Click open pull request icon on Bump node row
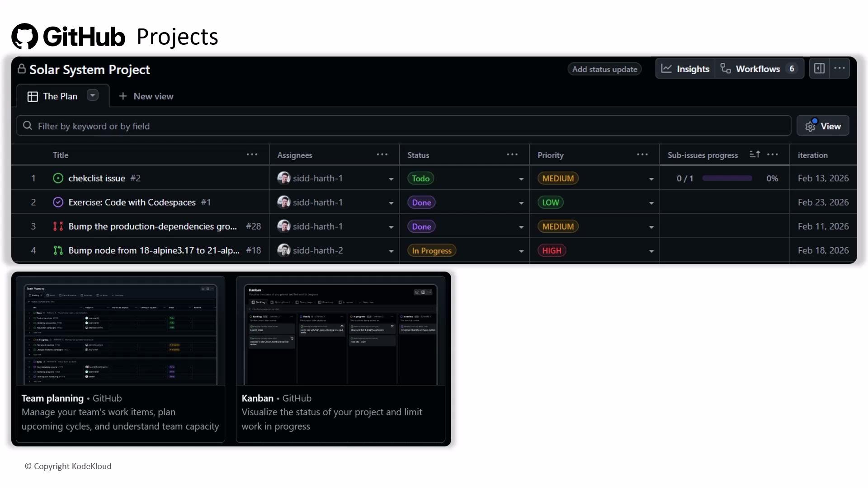This screenshot has width=868, height=488. [58, 250]
